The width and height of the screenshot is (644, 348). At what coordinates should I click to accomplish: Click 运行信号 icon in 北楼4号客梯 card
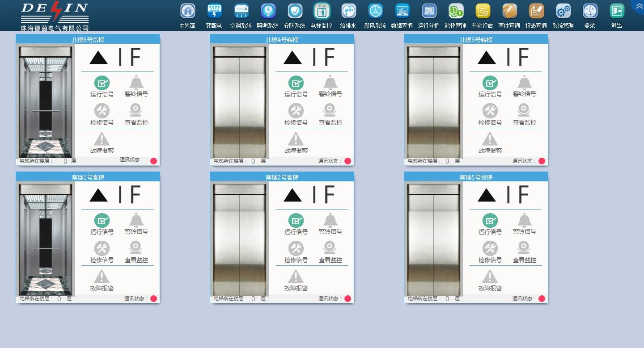(x=296, y=83)
